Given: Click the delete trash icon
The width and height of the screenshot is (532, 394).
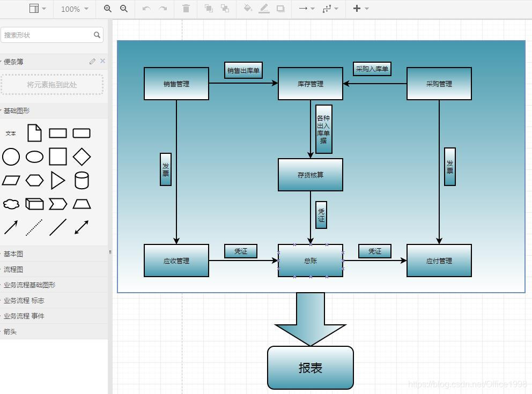Looking at the screenshot, I should pos(186,9).
